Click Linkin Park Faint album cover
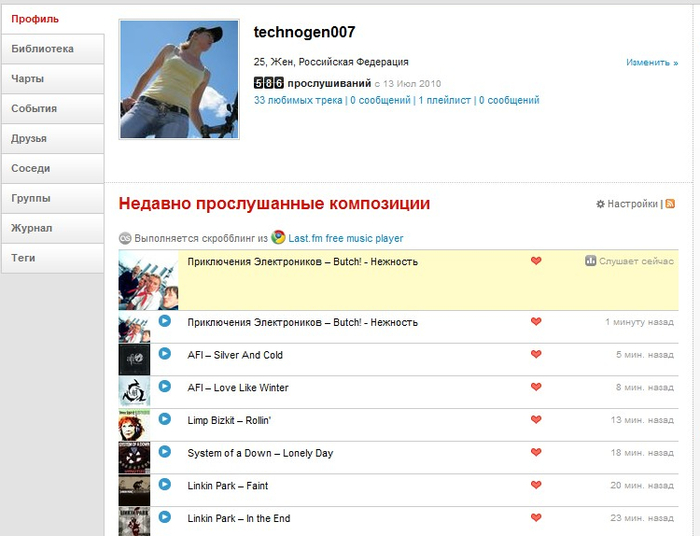This screenshot has height=536, width=700. click(x=134, y=490)
